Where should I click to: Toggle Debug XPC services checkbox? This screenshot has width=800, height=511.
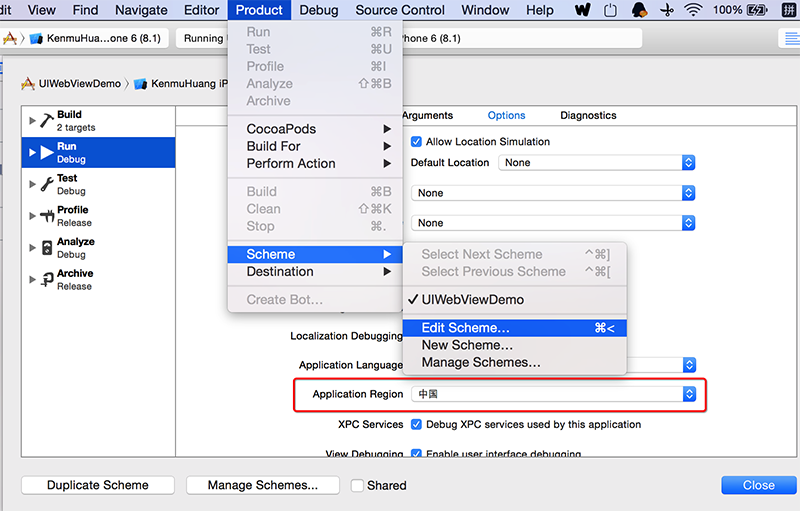click(416, 424)
